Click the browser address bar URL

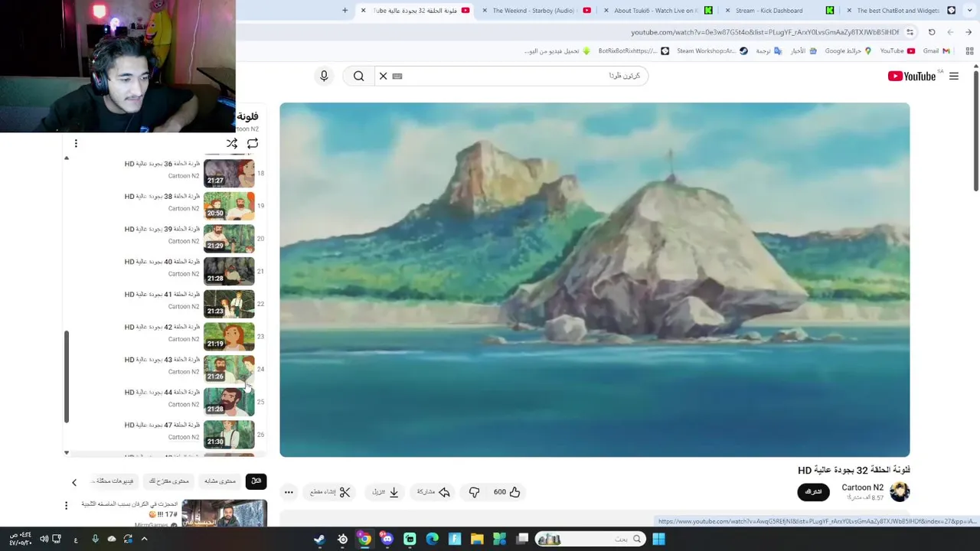coord(765,32)
